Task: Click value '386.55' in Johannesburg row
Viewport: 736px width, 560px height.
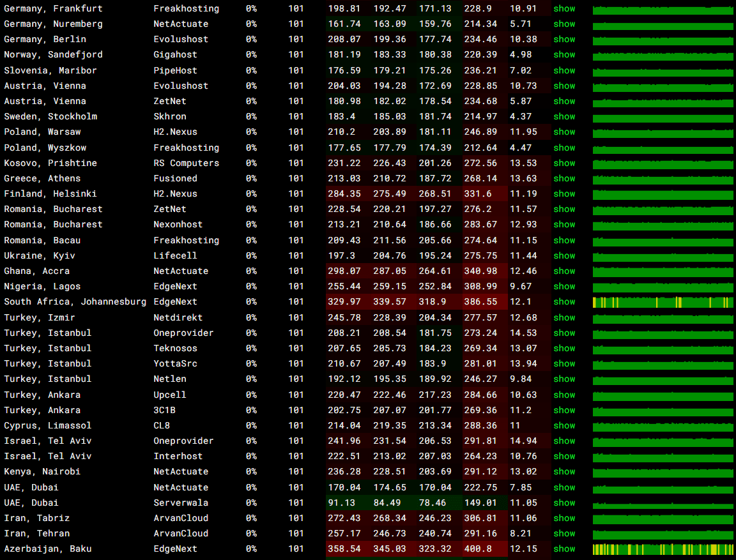Action: point(480,301)
